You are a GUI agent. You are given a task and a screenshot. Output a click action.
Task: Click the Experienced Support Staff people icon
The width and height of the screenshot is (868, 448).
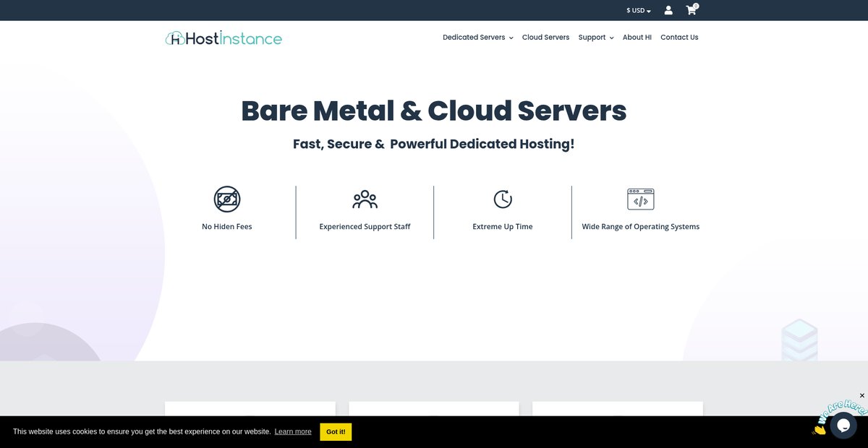[x=365, y=199]
